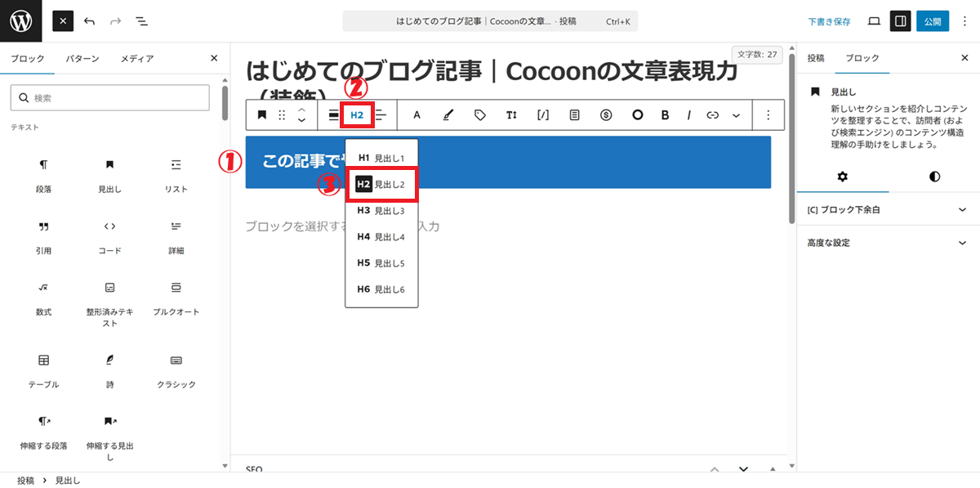Switch to the パターン tab
Viewport: 980px width, 488px height.
pos(82,59)
